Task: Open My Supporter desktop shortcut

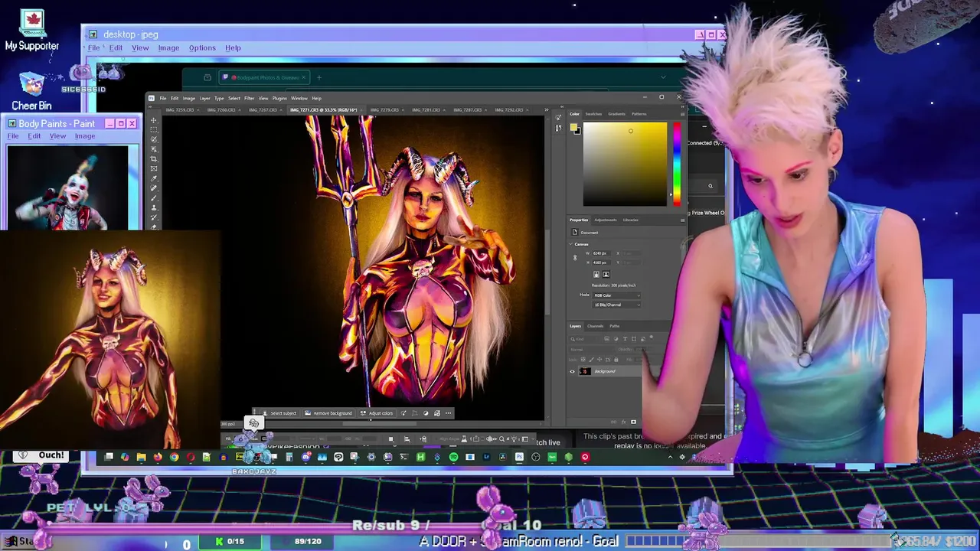Action: tap(32, 31)
